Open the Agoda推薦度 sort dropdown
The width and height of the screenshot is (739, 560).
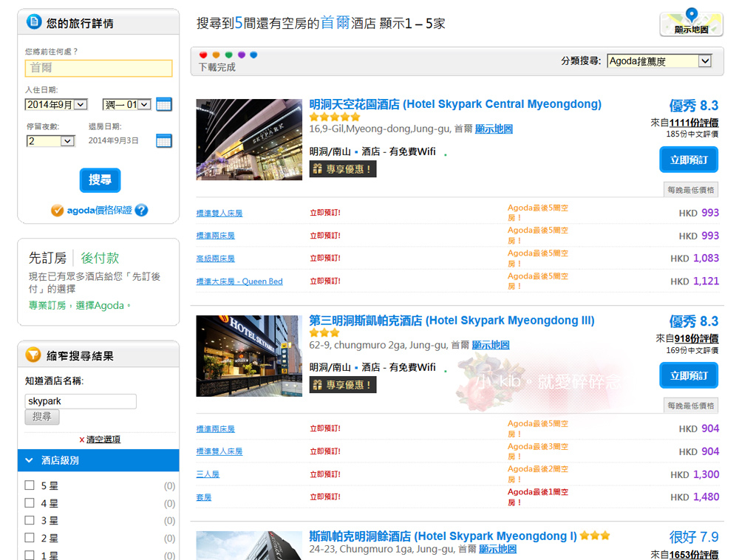point(659,61)
